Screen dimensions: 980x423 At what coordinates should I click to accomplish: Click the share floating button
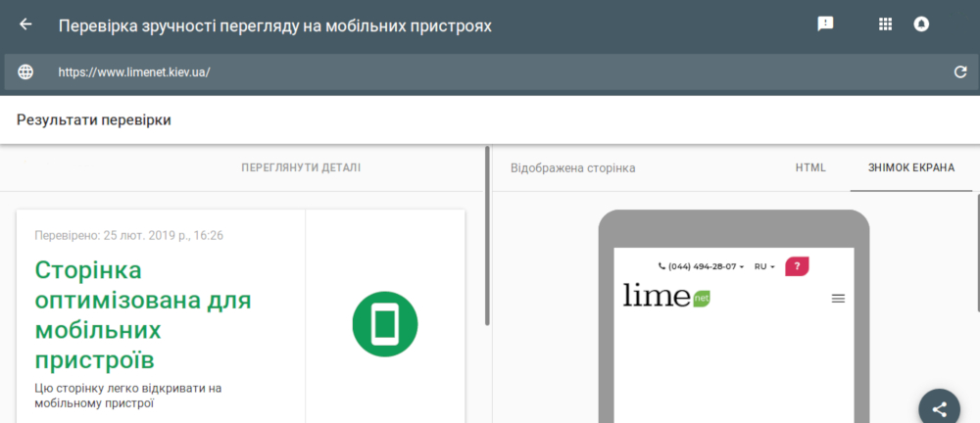[x=940, y=408]
